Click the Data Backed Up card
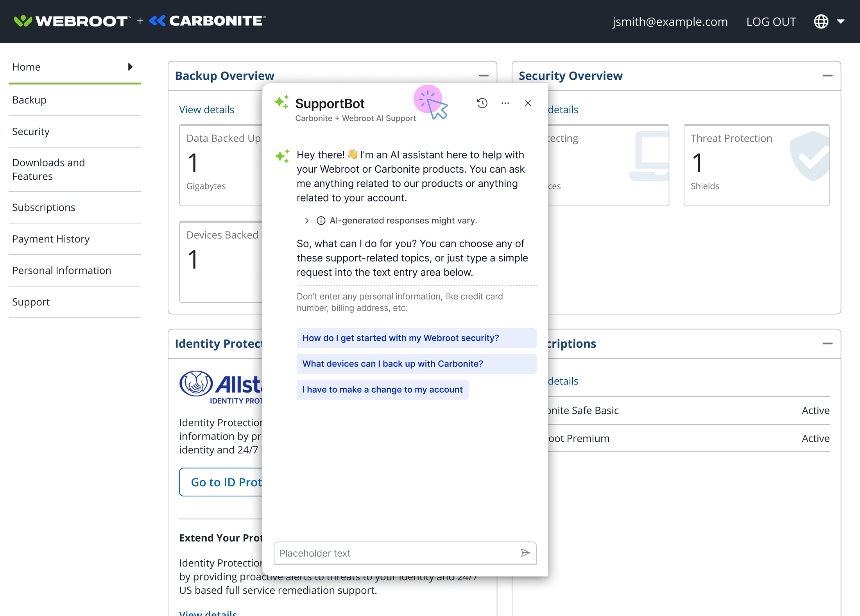The image size is (860, 616). pyautogui.click(x=221, y=165)
